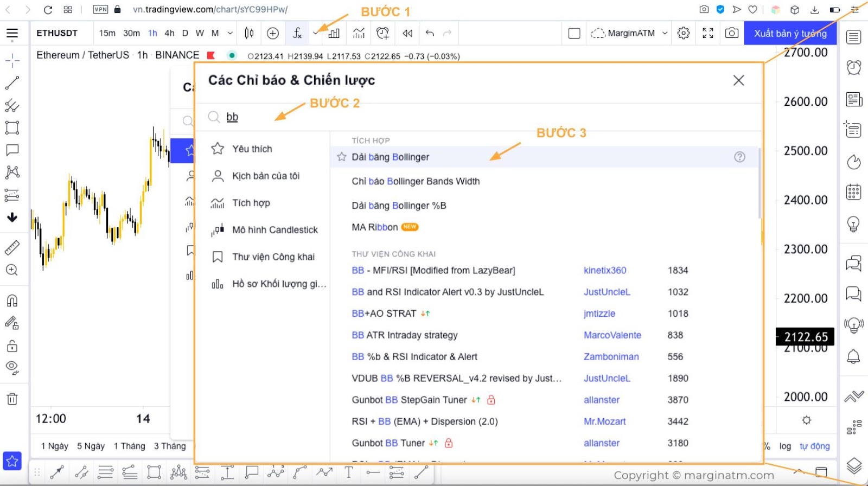
Task: Open help for Dải băng Bollinger
Action: coord(739,157)
